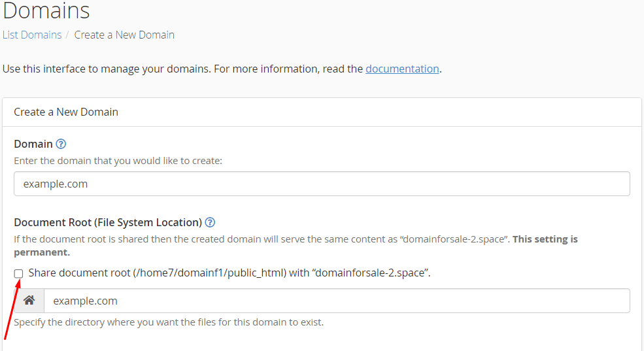Open the Domain field help icon
This screenshot has width=644, height=351.
(61, 144)
